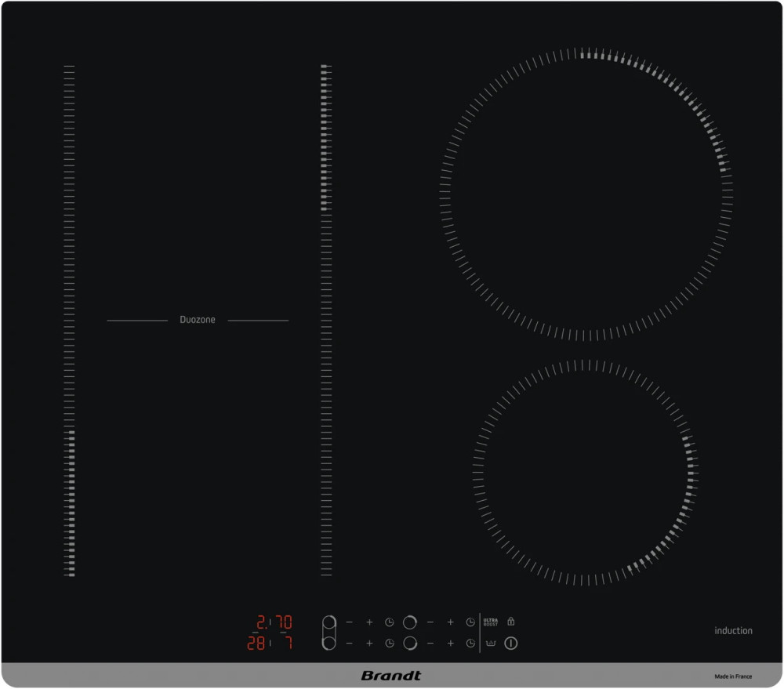Screen dimensions: 784x689
Task: Decrease power with top-row right minus
Action: click(430, 622)
